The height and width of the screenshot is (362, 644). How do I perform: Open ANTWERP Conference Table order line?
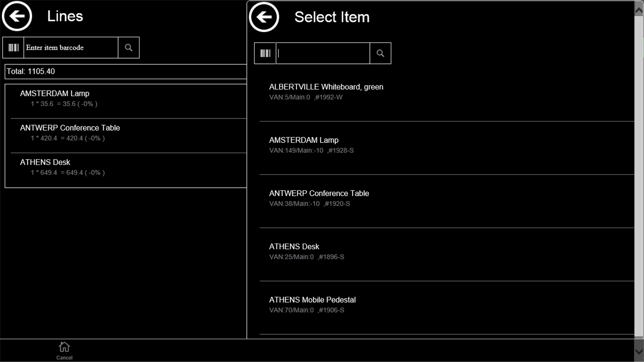pos(70,133)
